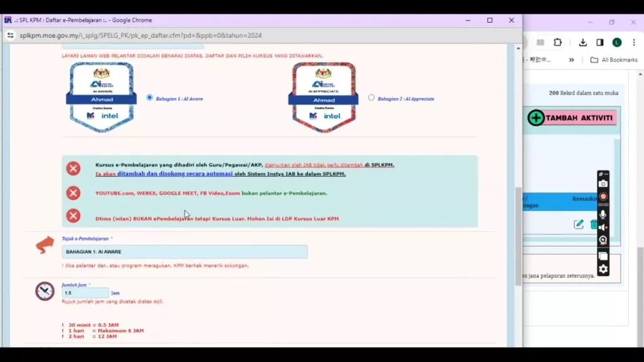This screenshot has width=644, height=362.
Task: Open the Chrome profile avatar L
Action: (617, 42)
